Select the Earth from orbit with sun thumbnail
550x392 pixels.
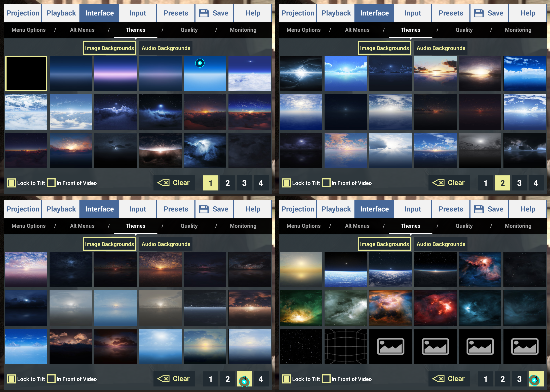tap(390, 270)
